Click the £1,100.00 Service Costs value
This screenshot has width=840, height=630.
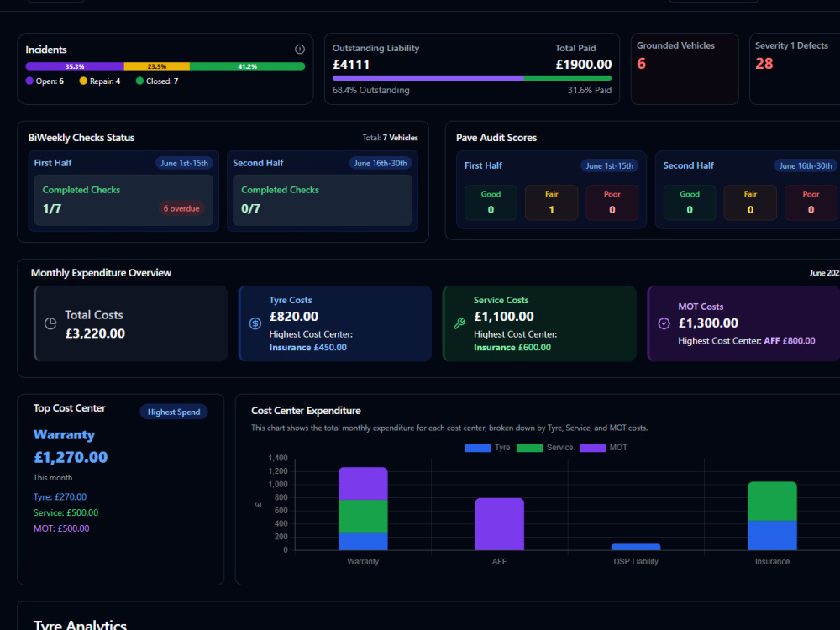504,317
